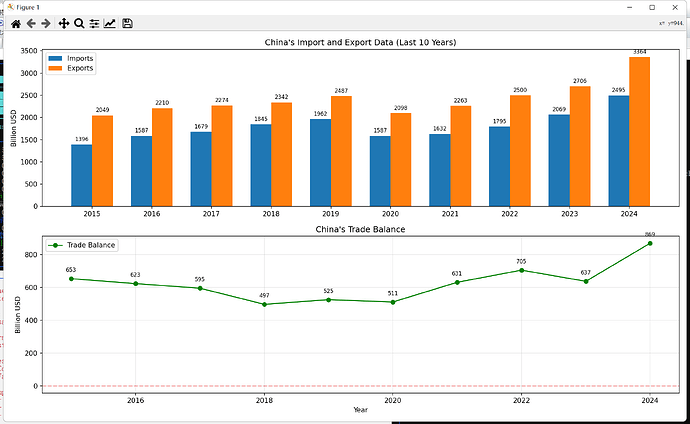
Task: Click the "2023" tick label on the bar chart
Action: coord(569,214)
